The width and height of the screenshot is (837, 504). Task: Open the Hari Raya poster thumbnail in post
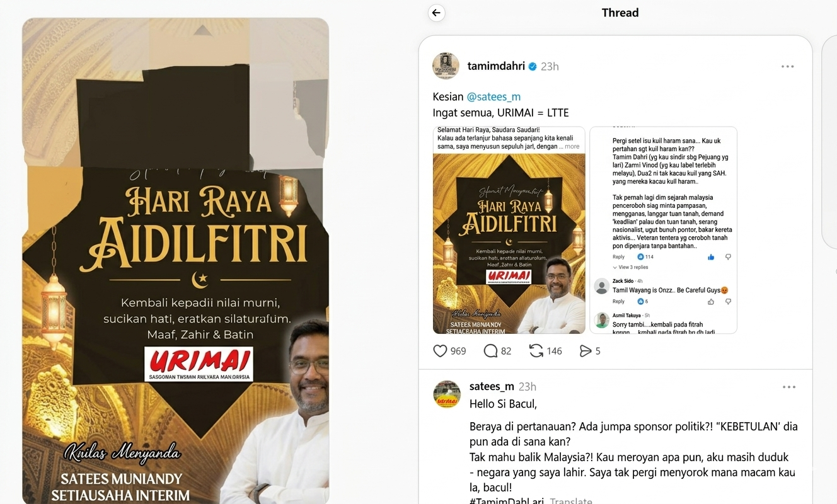(509, 230)
